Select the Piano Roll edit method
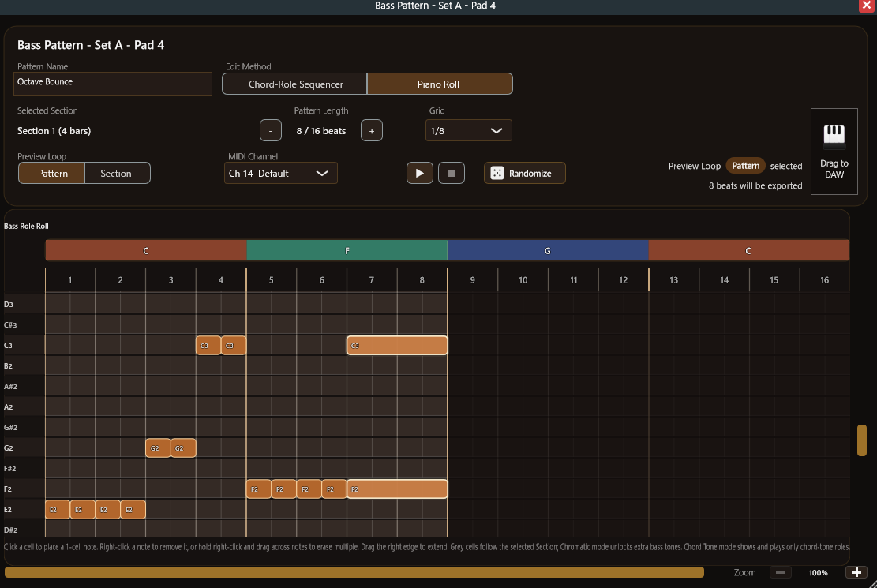The height and width of the screenshot is (588, 877). click(440, 84)
